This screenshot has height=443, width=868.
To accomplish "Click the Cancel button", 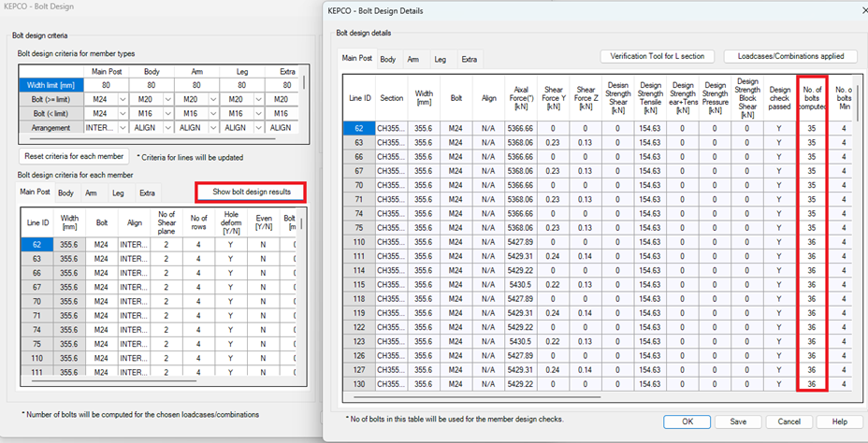I will pyautogui.click(x=788, y=422).
